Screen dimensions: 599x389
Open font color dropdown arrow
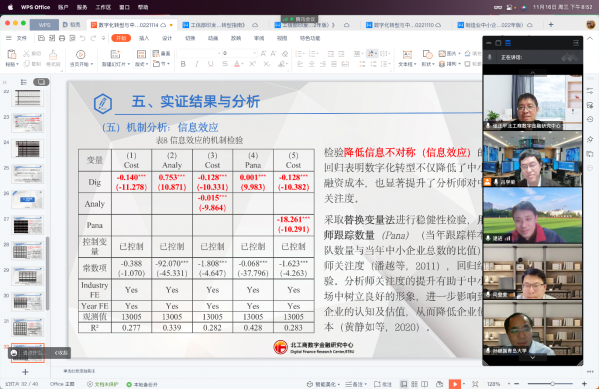pos(243,65)
